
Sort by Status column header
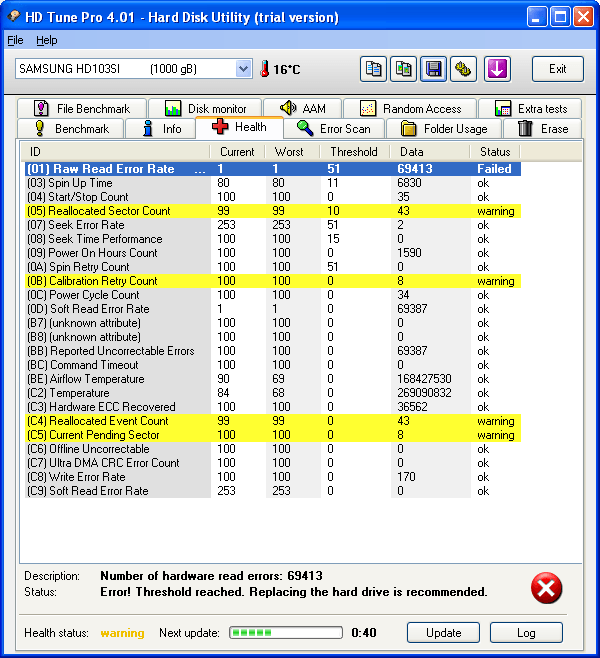pos(495,151)
